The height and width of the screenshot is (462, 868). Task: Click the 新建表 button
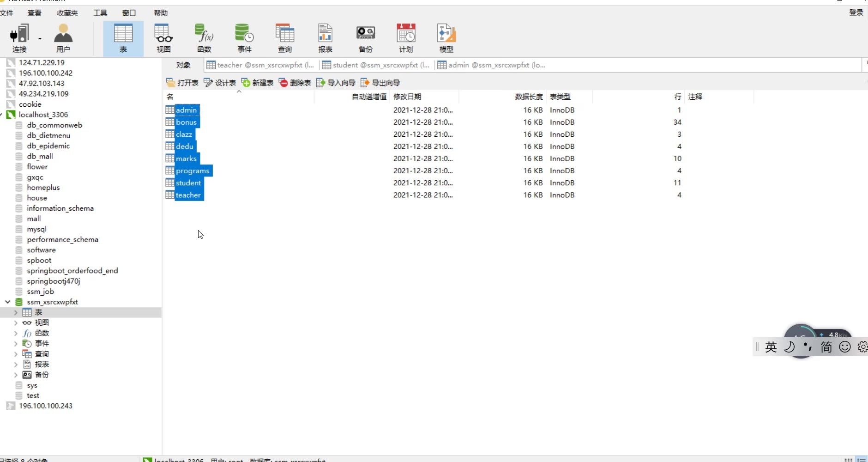(258, 83)
